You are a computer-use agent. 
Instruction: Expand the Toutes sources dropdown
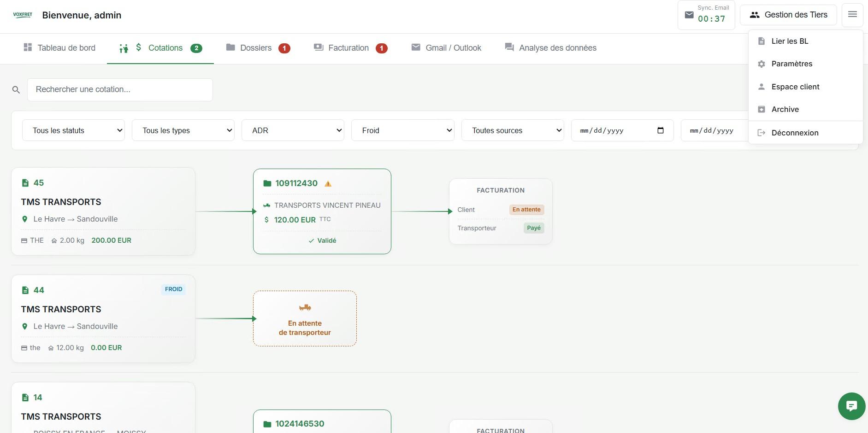512,130
